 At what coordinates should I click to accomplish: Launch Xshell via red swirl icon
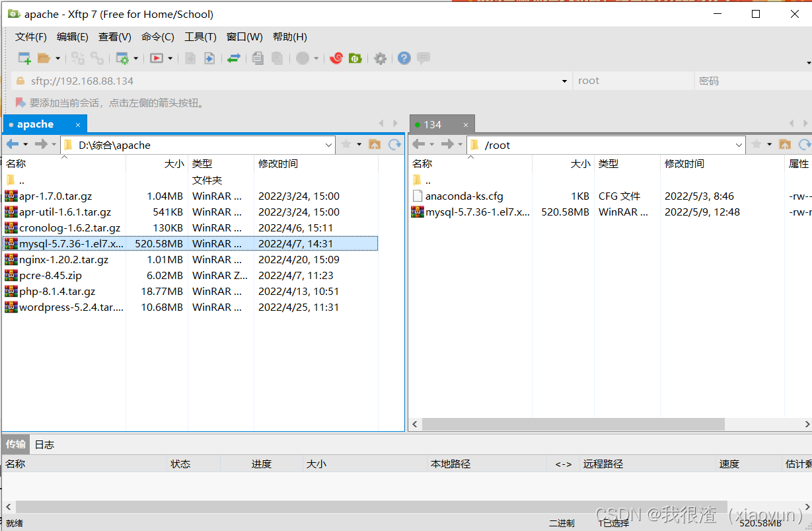(x=336, y=58)
